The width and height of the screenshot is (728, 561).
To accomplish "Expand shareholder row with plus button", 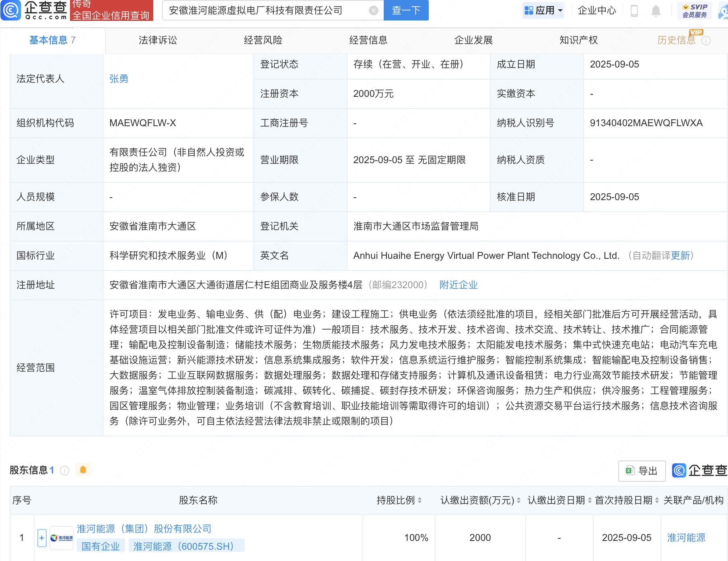I will [42, 538].
